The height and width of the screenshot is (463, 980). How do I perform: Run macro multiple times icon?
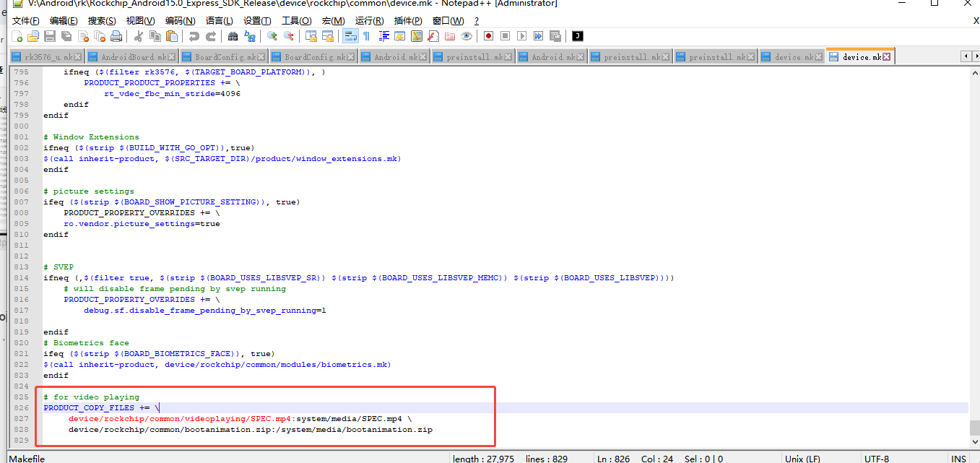pyautogui.click(x=538, y=36)
